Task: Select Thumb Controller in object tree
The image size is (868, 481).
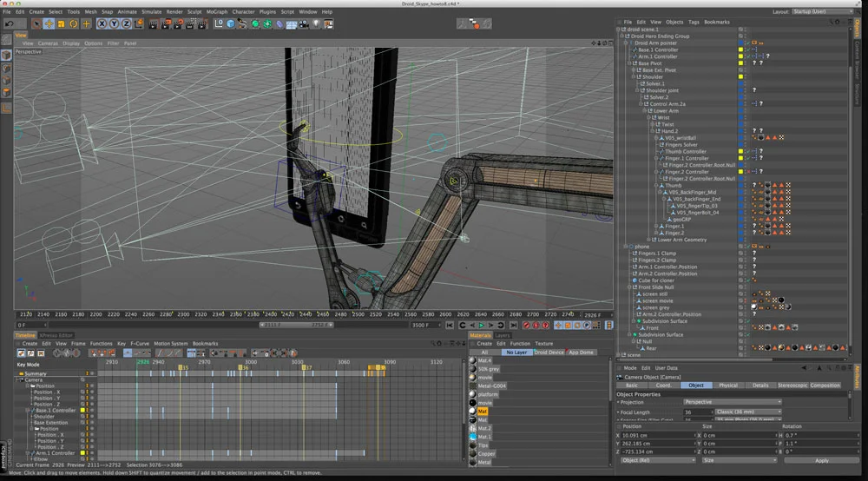Action: point(686,152)
